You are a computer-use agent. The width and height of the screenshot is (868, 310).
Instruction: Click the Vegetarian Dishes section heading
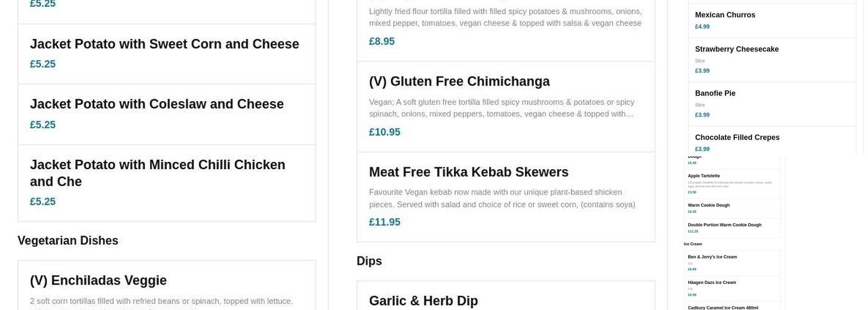pos(68,241)
